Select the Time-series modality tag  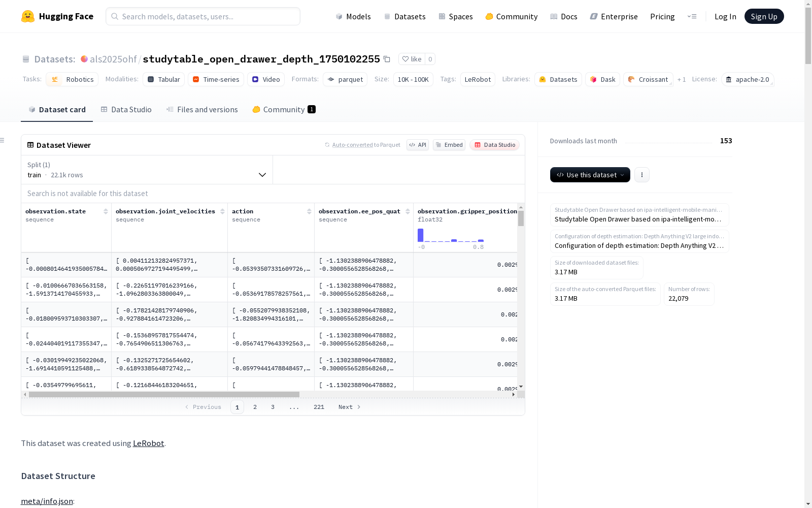(216, 79)
